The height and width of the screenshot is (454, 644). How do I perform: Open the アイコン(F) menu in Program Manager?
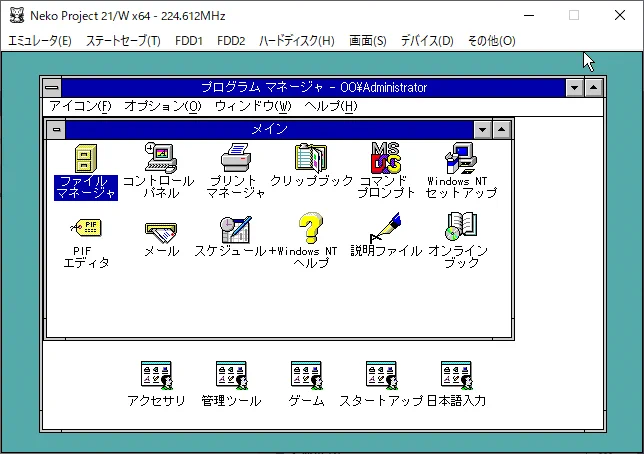point(80,106)
